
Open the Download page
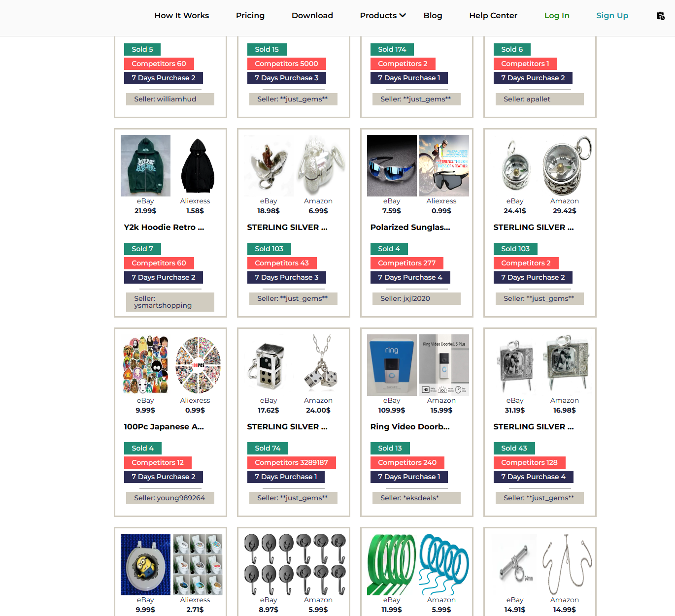pos(312,15)
